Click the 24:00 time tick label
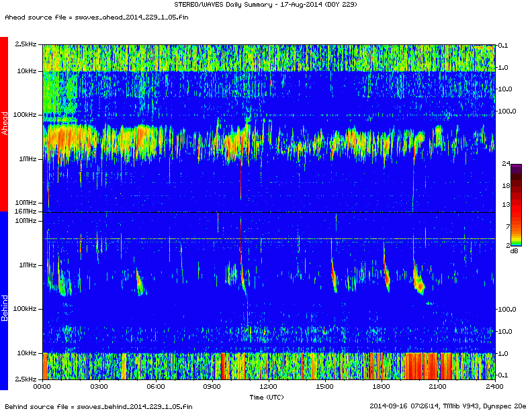532x411 pixels. (x=494, y=386)
